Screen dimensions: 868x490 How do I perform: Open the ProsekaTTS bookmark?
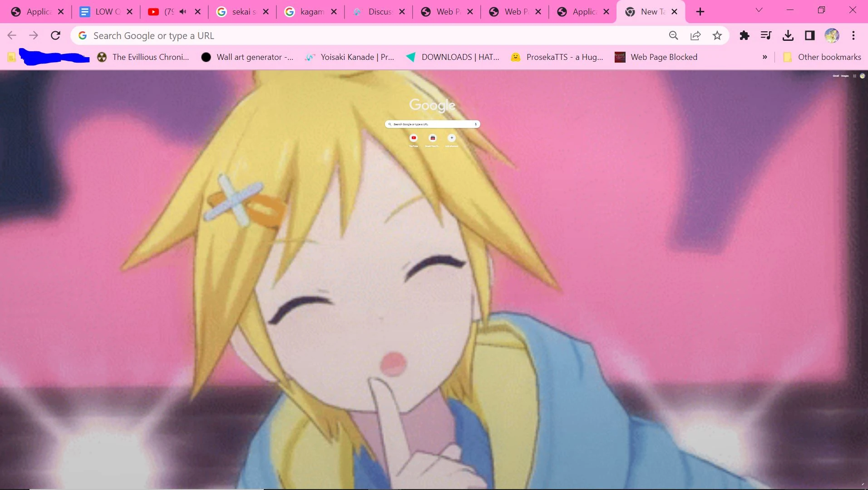click(557, 57)
